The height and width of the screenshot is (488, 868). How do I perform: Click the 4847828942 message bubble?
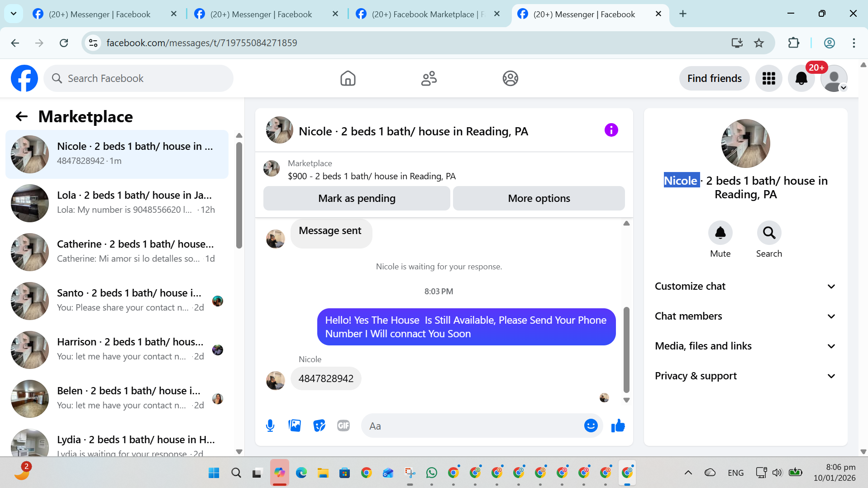click(x=326, y=378)
